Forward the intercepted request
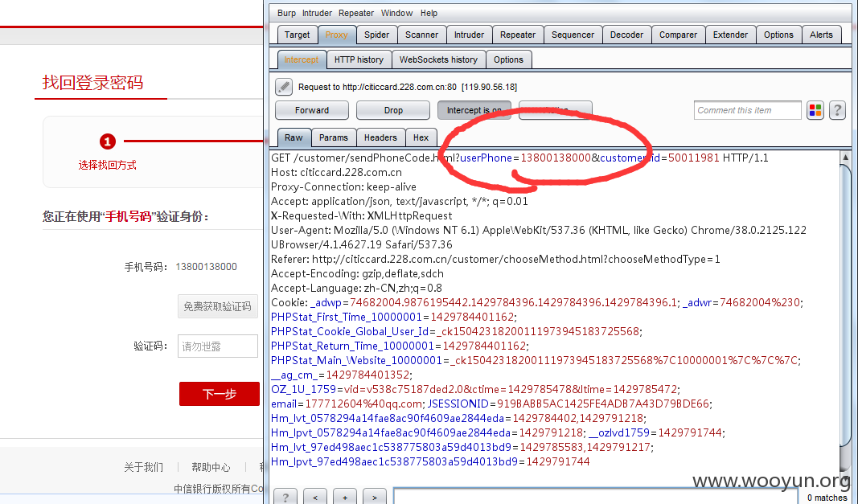The height and width of the screenshot is (504, 858). tap(312, 110)
